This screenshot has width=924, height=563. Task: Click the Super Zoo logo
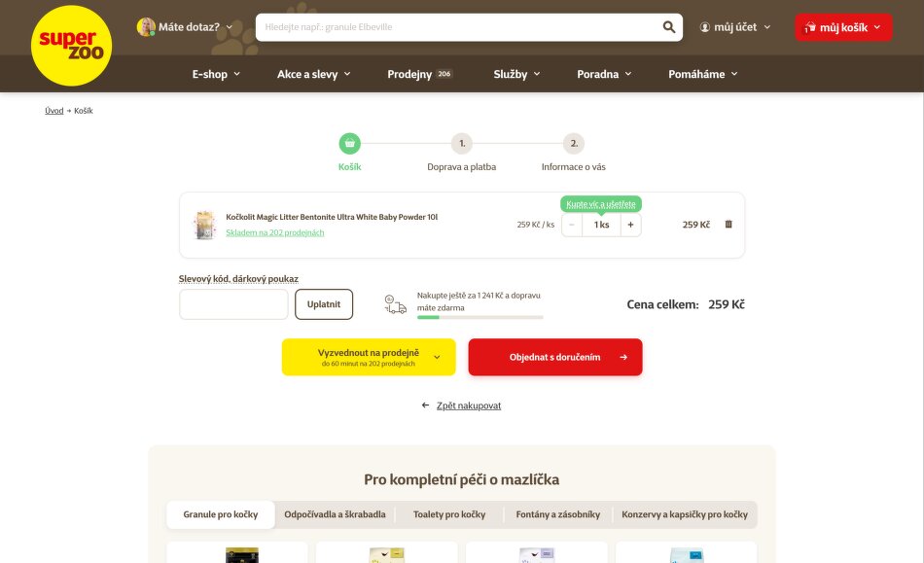71,46
